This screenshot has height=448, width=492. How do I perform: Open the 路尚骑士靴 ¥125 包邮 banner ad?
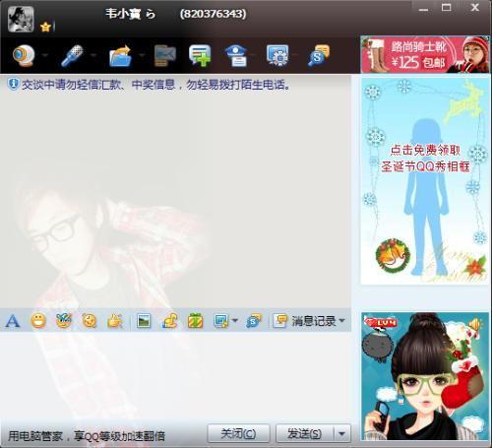click(425, 54)
